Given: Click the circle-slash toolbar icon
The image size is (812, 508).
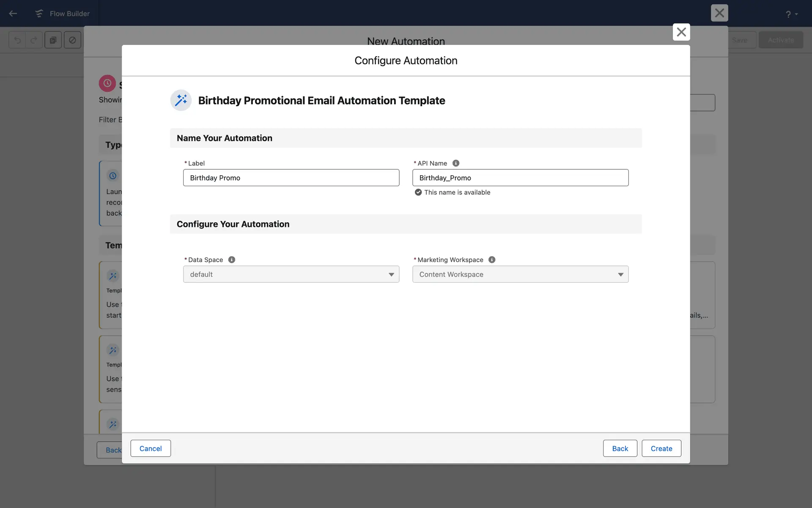Looking at the screenshot, I should point(72,40).
